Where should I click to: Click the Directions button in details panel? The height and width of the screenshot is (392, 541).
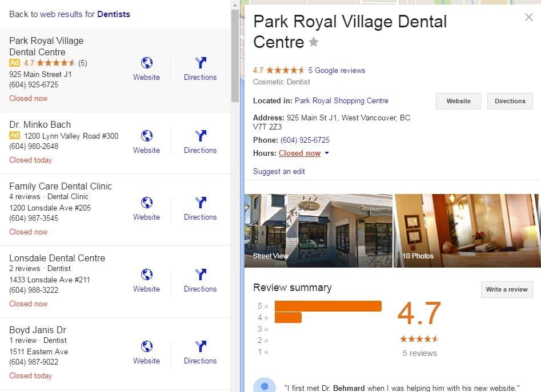[x=510, y=101]
